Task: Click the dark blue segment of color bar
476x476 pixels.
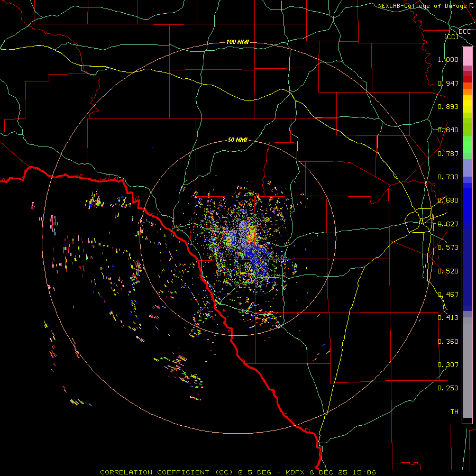Action: 467,270
